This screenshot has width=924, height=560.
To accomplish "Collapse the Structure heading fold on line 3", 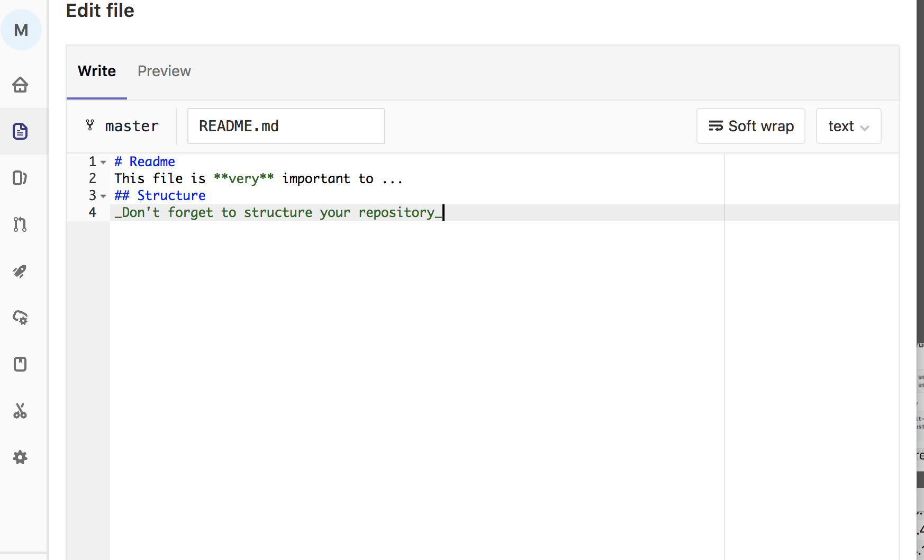I will (x=103, y=196).
